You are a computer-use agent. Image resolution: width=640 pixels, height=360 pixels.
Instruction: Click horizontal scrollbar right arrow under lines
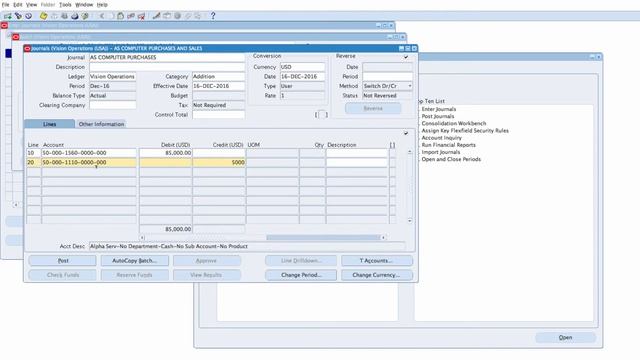pos(383,238)
